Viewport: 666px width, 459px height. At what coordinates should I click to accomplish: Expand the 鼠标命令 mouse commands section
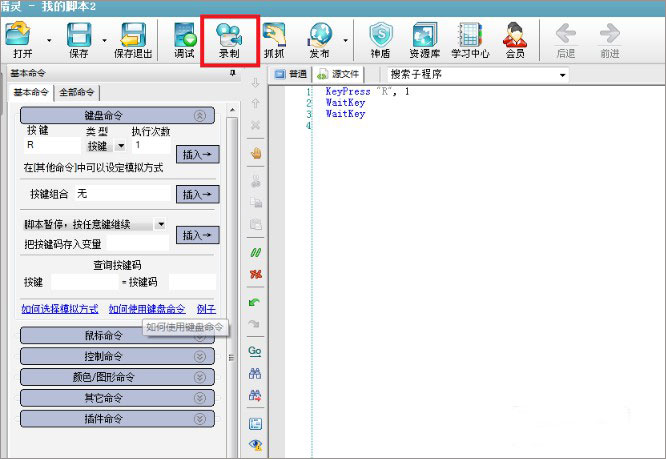tap(118, 335)
